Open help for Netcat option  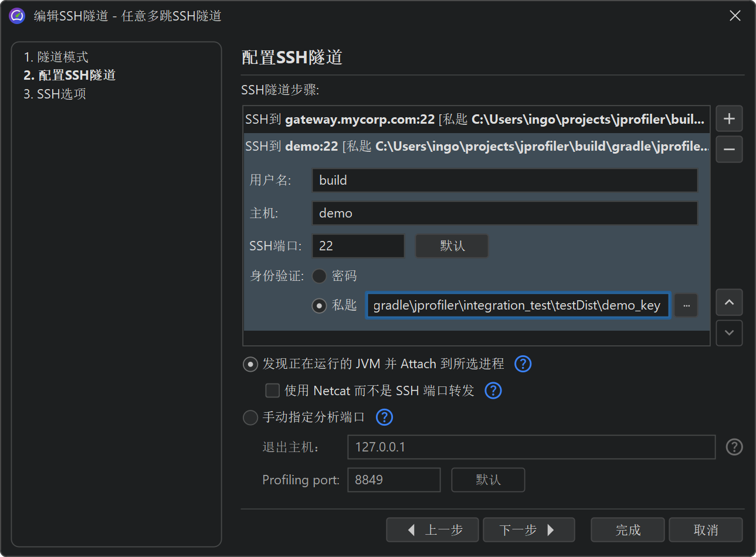coord(493,390)
